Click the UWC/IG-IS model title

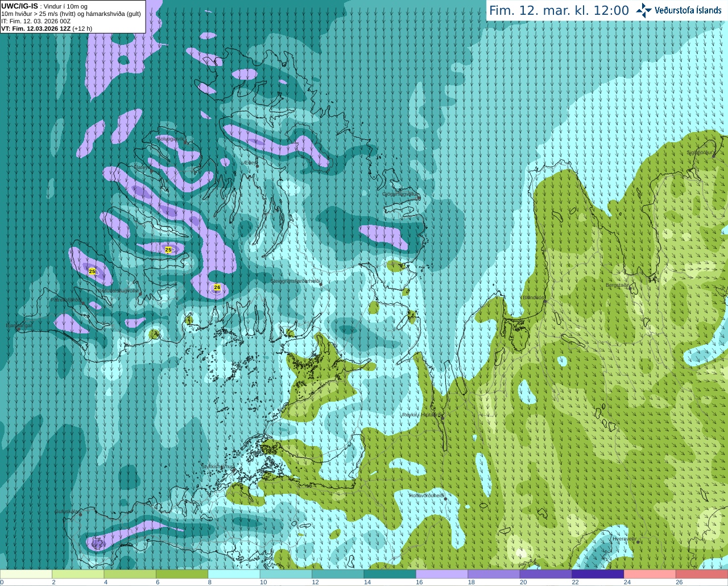tap(19, 6)
